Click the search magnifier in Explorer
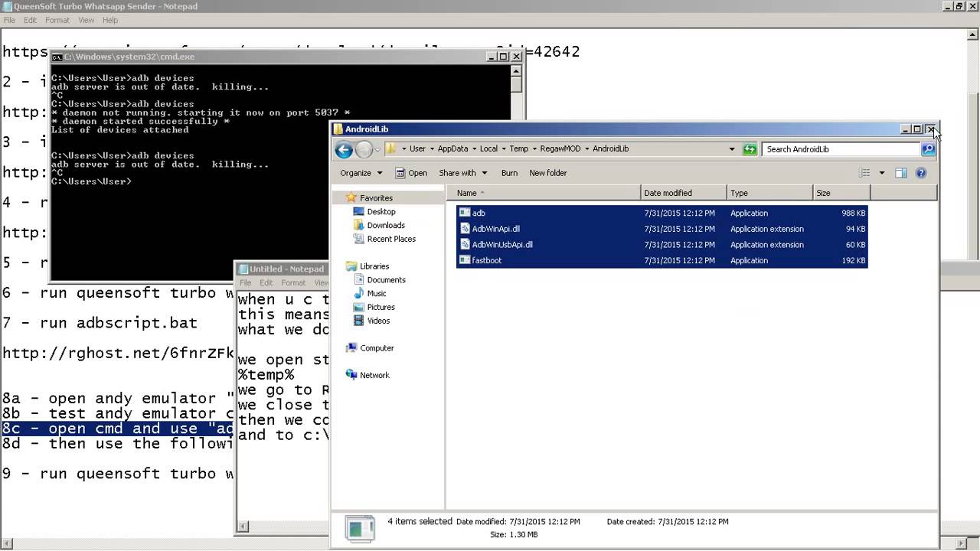980x551 pixels. pyautogui.click(x=928, y=149)
